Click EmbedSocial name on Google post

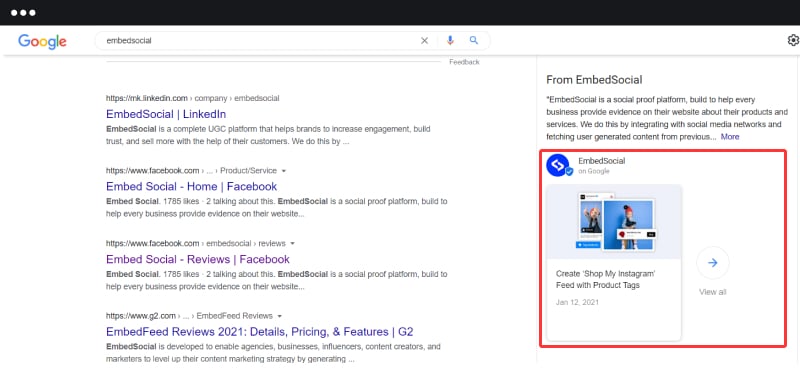tap(602, 161)
